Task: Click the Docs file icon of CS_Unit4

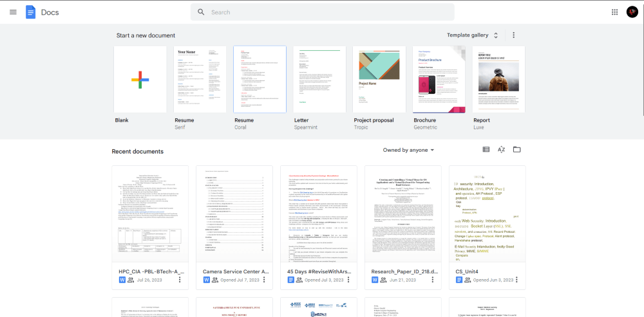Action: click(x=459, y=280)
